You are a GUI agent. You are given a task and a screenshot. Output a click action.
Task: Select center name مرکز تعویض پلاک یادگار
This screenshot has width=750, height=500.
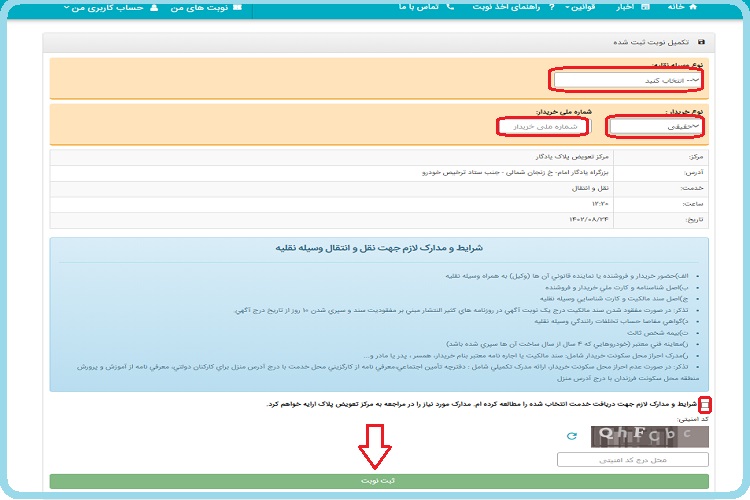[572, 156]
